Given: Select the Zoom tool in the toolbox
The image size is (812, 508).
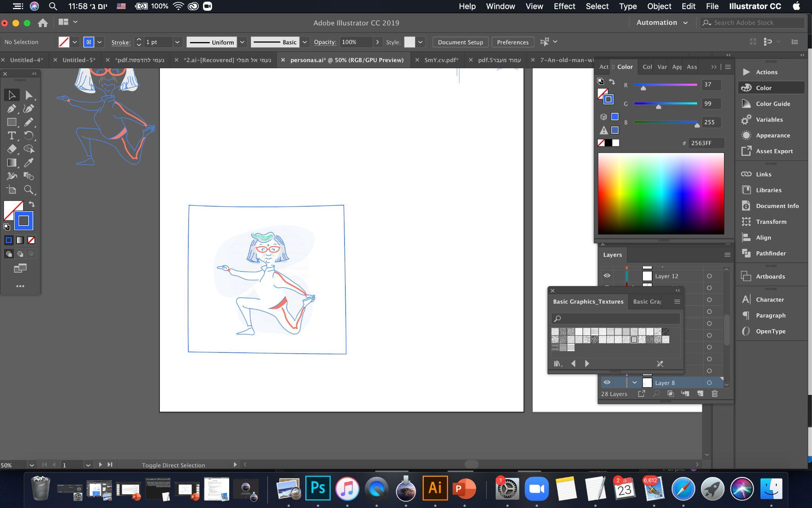Looking at the screenshot, I should 29,189.
